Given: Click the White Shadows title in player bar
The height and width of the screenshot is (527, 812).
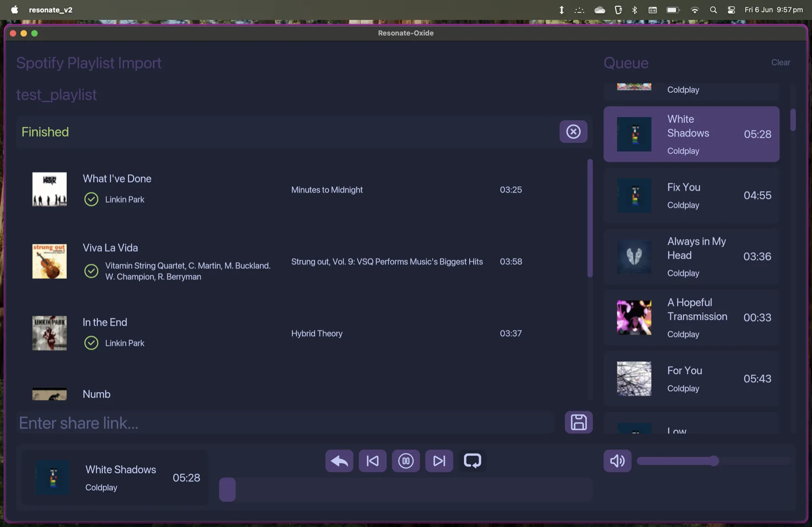Looking at the screenshot, I should [121, 470].
